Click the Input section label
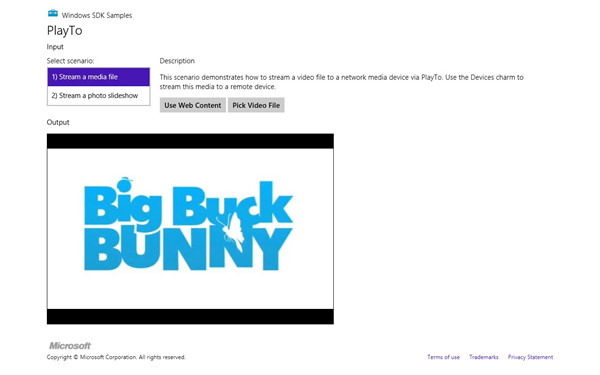The width and height of the screenshot is (600, 375). coord(55,47)
